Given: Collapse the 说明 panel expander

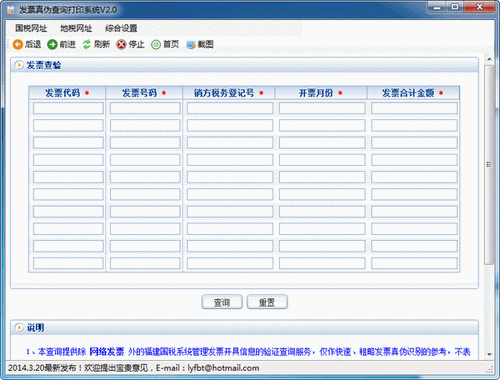Looking at the screenshot, I should point(19,328).
